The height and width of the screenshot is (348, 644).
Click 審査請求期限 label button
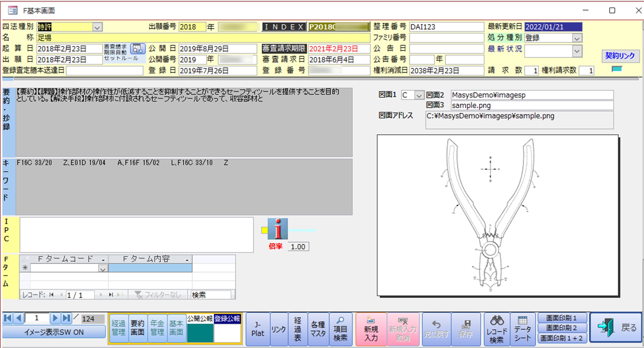point(284,49)
